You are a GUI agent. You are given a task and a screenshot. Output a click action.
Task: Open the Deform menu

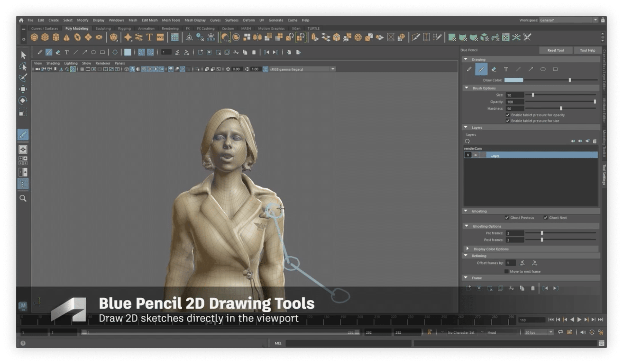[x=249, y=20]
